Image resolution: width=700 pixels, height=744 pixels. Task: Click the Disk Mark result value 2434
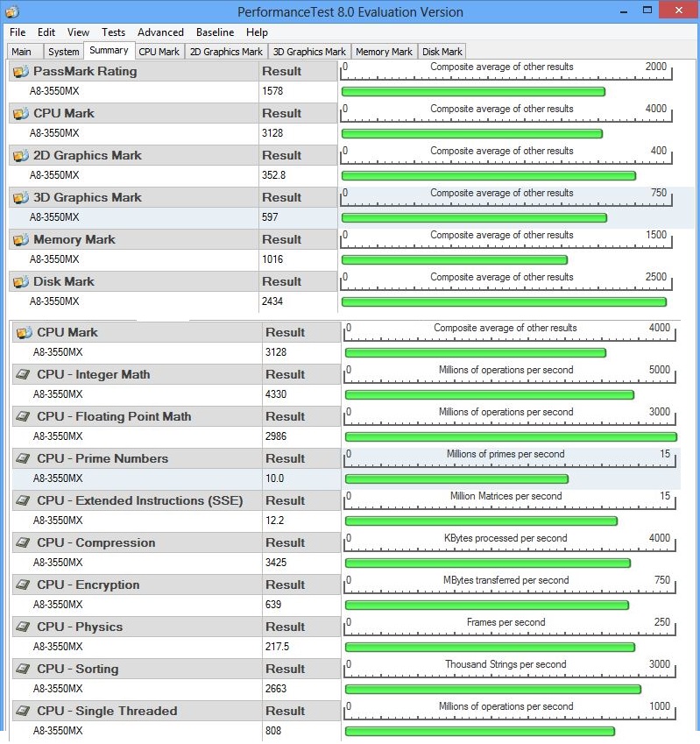click(272, 301)
